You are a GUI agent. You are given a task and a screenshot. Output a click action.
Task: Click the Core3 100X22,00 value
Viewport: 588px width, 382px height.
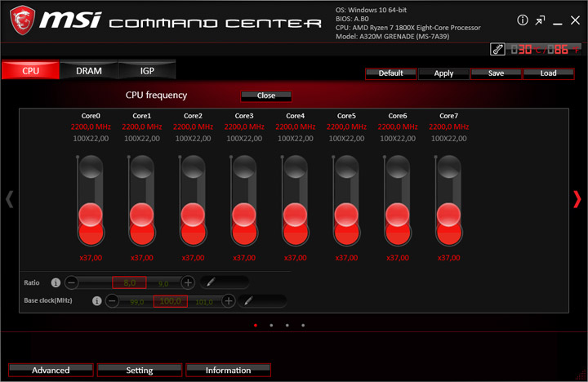pyautogui.click(x=244, y=138)
